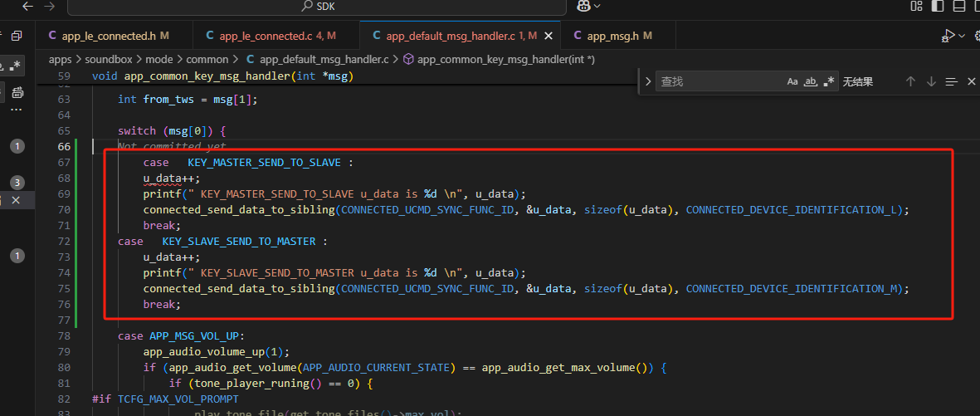Click 'switch (msg[0]) {' line
The height and width of the screenshot is (416, 980).
pyautogui.click(x=171, y=130)
